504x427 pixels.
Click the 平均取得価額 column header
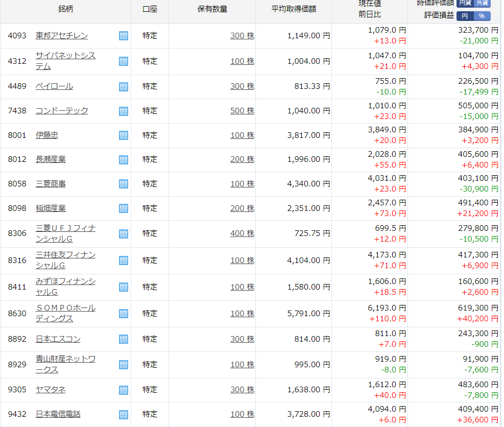click(x=294, y=9)
